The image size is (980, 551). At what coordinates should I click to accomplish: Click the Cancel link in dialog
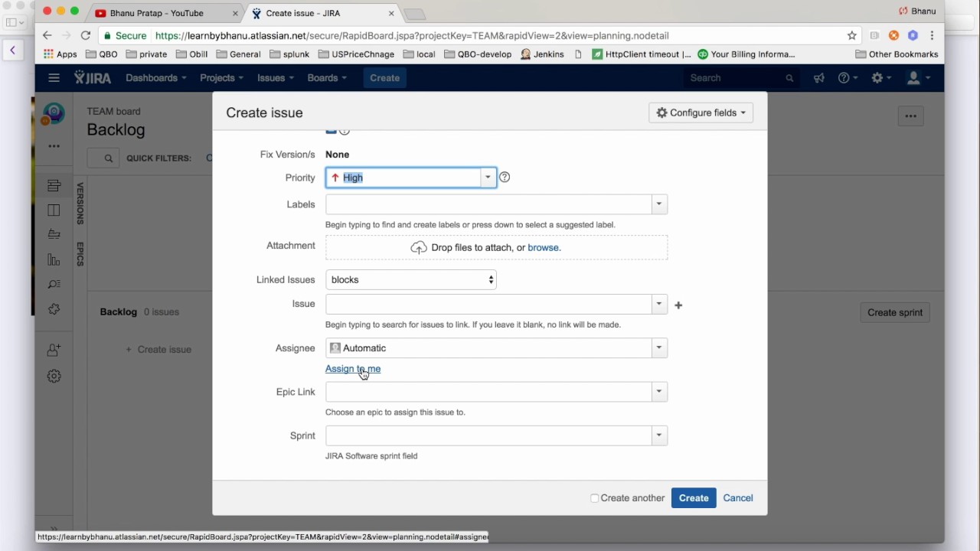738,498
